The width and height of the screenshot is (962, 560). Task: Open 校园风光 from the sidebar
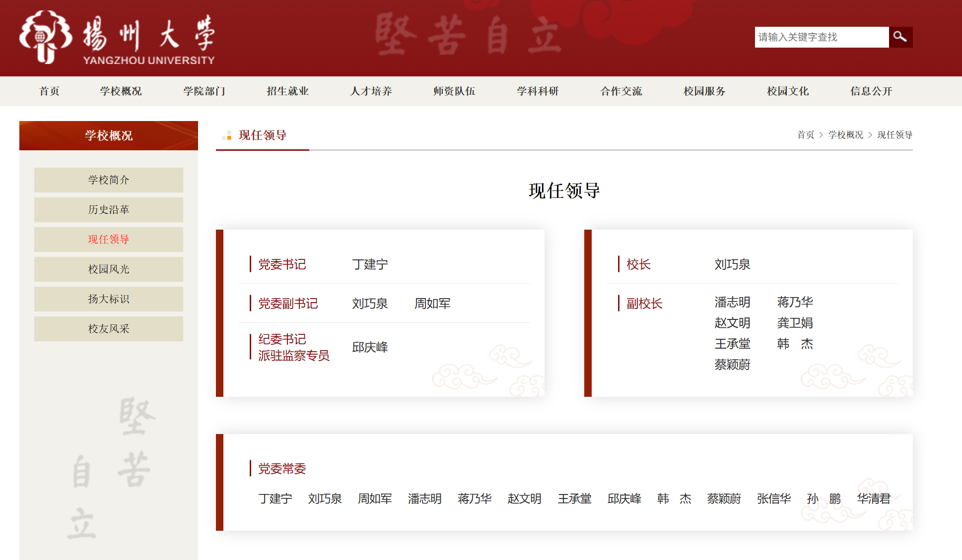[108, 269]
